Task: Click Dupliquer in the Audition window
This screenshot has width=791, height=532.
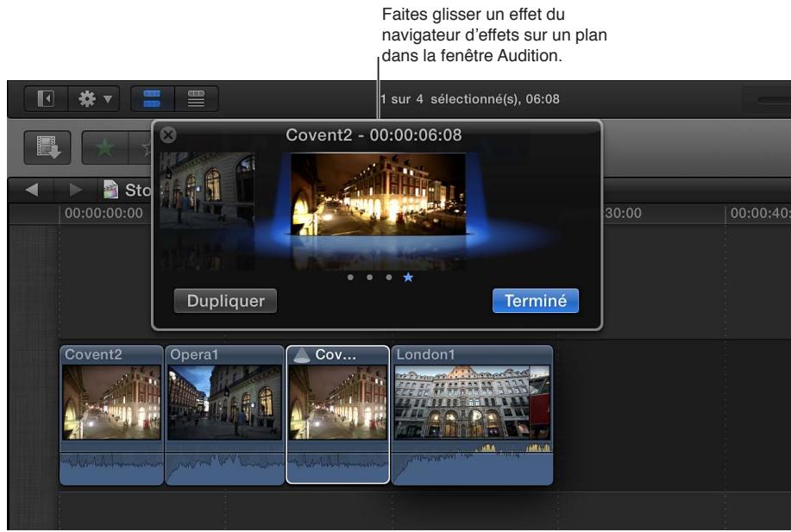Action: pyautogui.click(x=225, y=301)
